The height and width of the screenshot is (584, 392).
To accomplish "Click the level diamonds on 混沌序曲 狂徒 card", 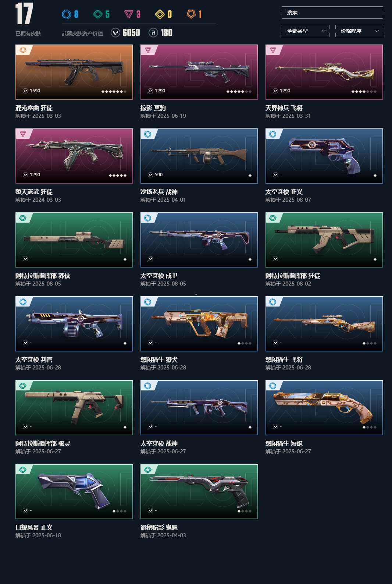I will pos(114,92).
